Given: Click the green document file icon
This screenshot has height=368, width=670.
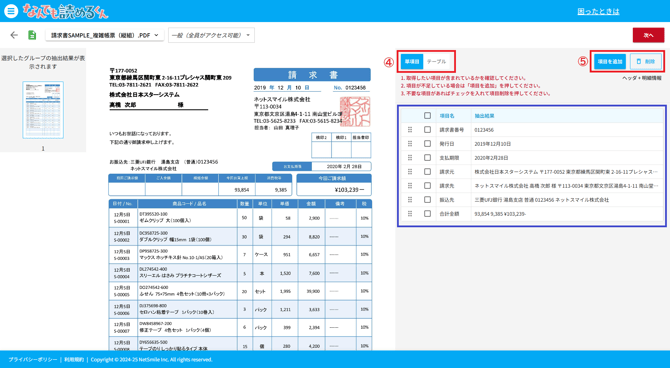Looking at the screenshot, I should point(32,35).
